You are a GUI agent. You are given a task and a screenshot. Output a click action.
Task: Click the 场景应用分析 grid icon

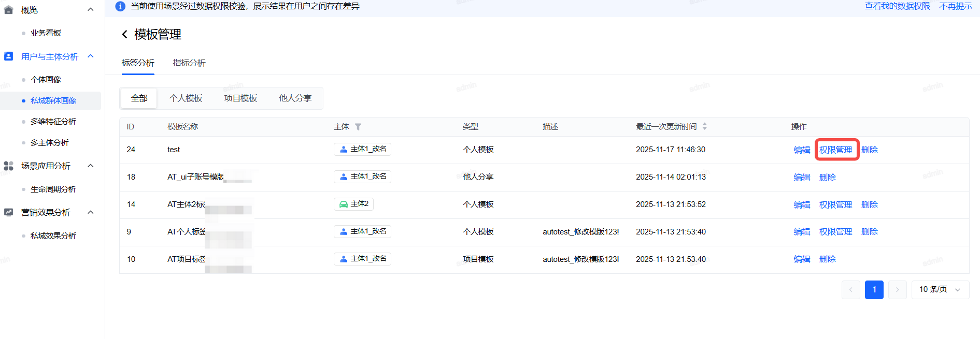[x=8, y=166]
